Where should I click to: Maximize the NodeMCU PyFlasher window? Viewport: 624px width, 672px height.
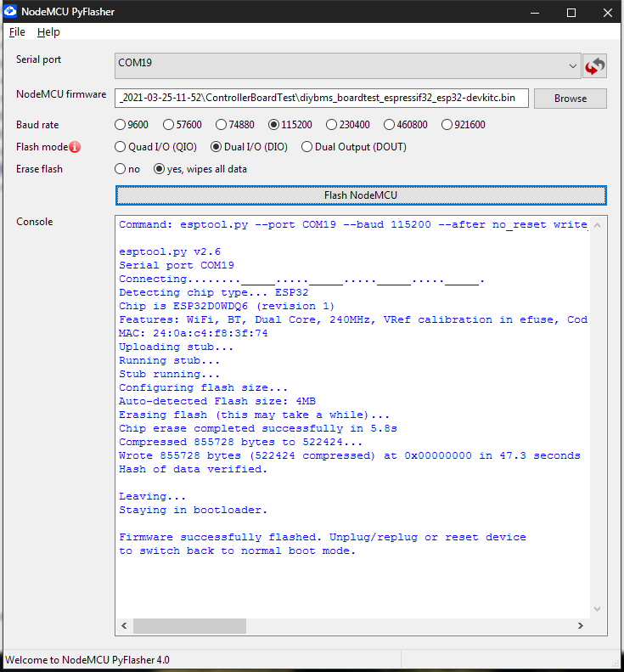tap(571, 13)
